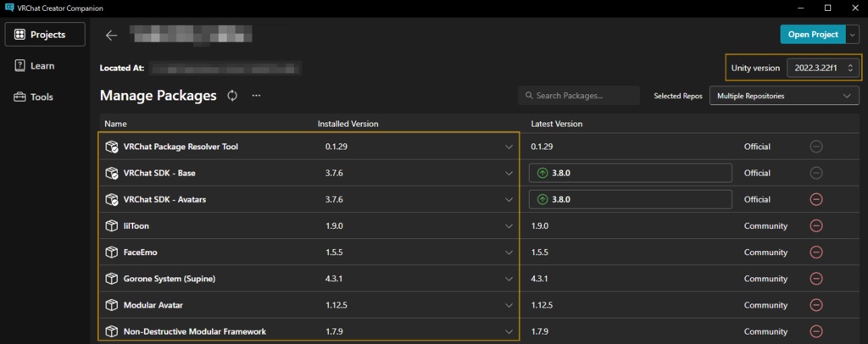Viewport: 868px width, 344px height.
Task: Maximize the VRChat Creator Companion window
Action: pyautogui.click(x=827, y=8)
